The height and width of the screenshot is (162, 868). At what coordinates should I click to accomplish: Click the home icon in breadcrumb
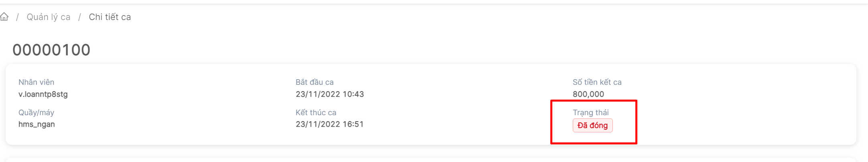click(x=4, y=17)
